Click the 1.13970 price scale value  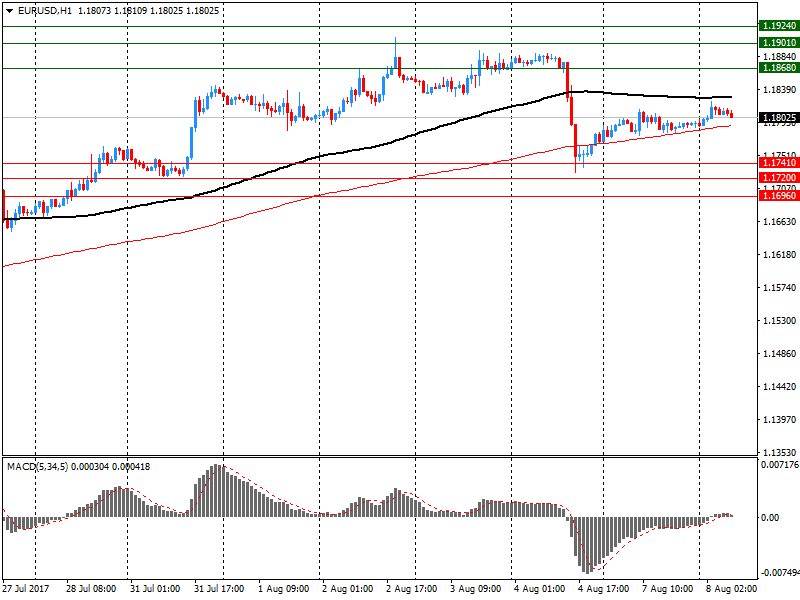tap(779, 420)
